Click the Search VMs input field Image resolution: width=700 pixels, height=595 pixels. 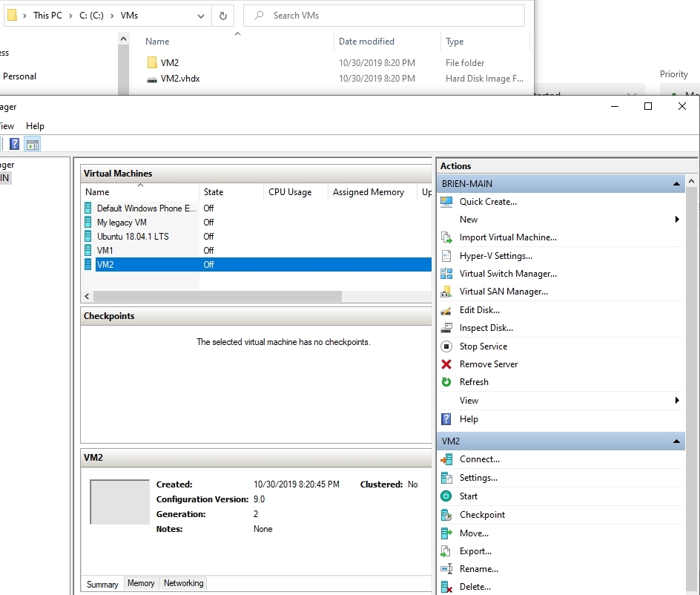tap(393, 16)
